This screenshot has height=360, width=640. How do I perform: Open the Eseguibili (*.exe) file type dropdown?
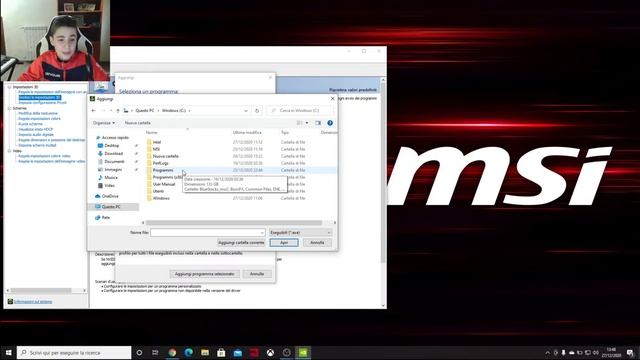pos(300,232)
